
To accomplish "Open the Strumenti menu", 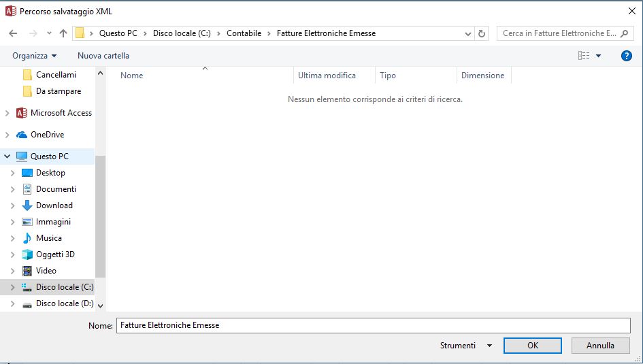I will (458, 346).
